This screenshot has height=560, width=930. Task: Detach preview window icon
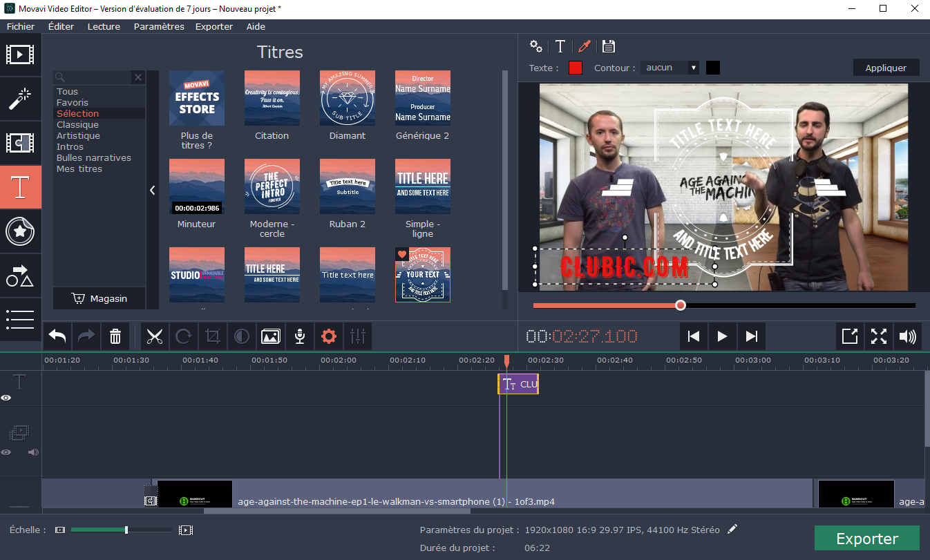[x=849, y=336]
